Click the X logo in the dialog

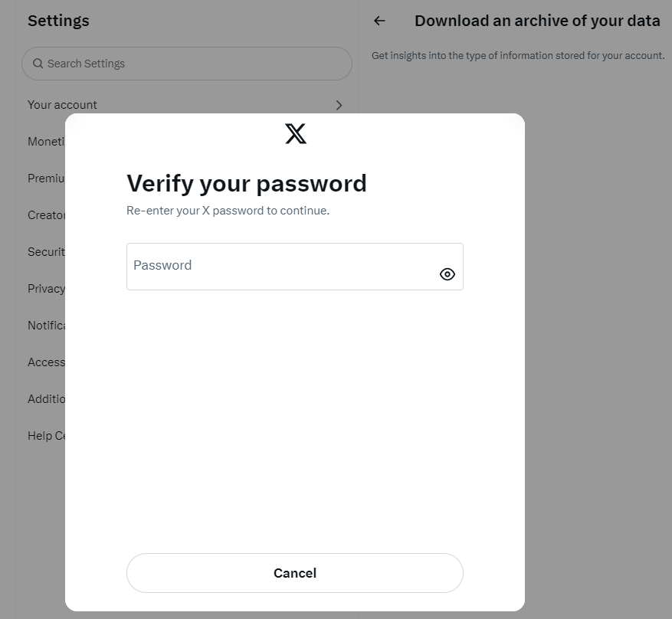296,133
